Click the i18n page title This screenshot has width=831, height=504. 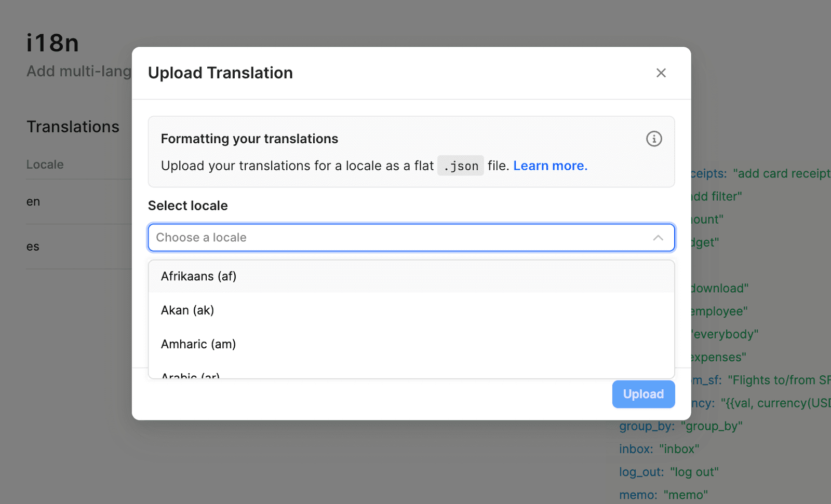(52, 43)
